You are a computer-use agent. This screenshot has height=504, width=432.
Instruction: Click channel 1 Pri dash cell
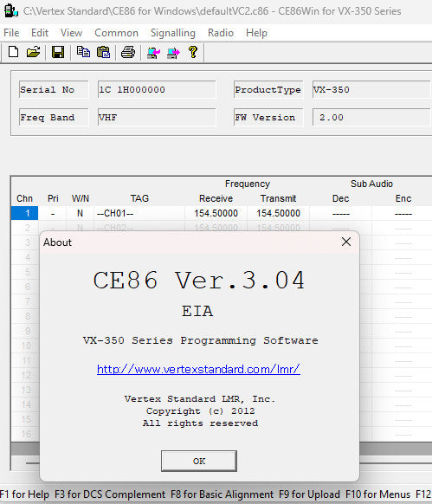tap(53, 213)
